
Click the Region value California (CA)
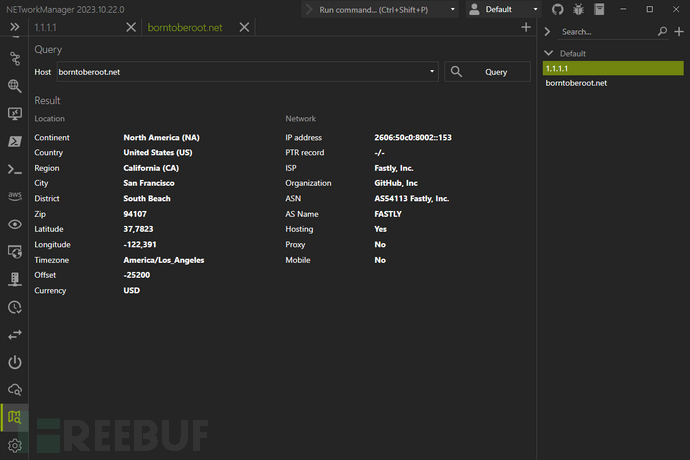[151, 168]
